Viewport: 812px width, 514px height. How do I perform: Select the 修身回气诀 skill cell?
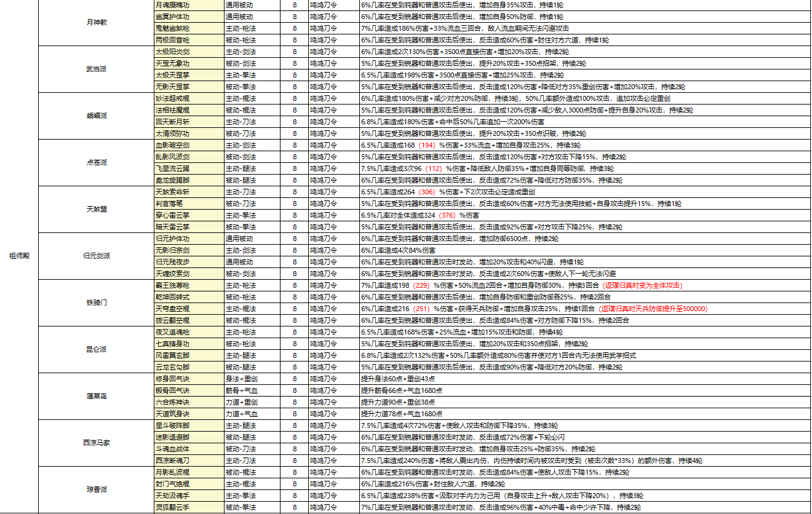point(189,379)
